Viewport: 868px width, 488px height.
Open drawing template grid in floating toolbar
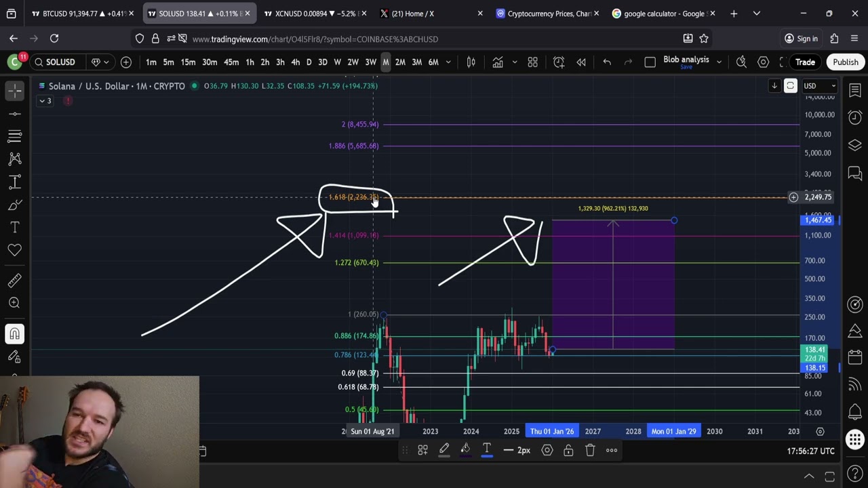pos(422,450)
